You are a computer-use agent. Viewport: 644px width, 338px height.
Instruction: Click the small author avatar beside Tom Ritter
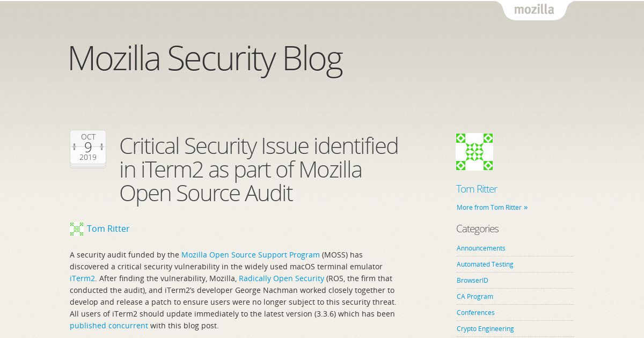pos(77,229)
